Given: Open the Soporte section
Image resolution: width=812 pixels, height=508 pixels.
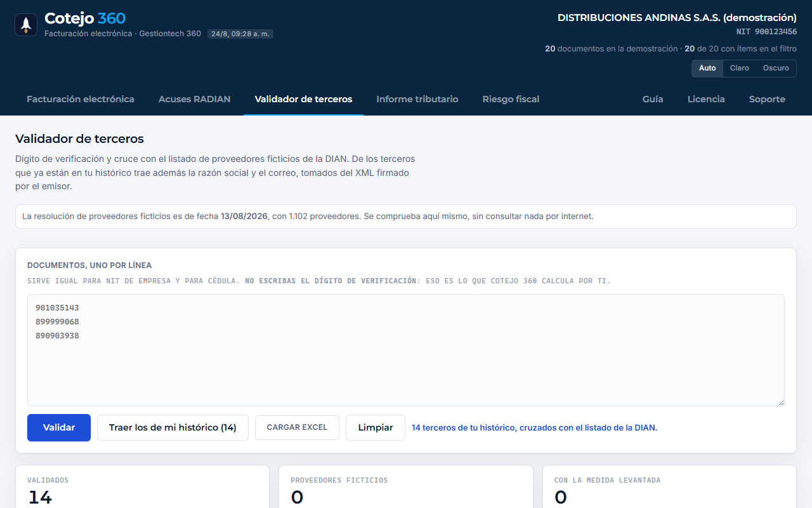Looking at the screenshot, I should point(767,99).
